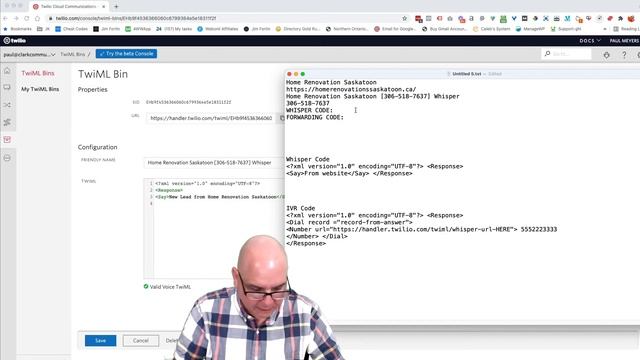Click the Twilio logo in header
Image resolution: width=640 pixels, height=360 pixels.
(x=15, y=40)
